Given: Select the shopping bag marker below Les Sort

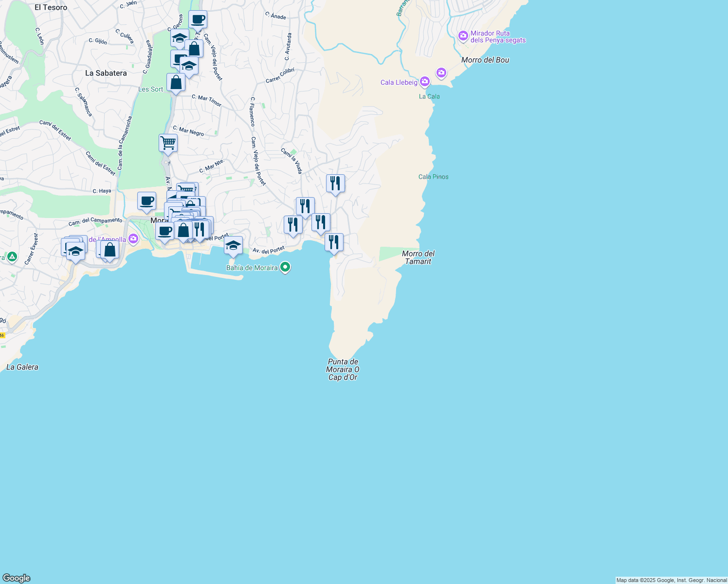Looking at the screenshot, I should pos(176,83).
